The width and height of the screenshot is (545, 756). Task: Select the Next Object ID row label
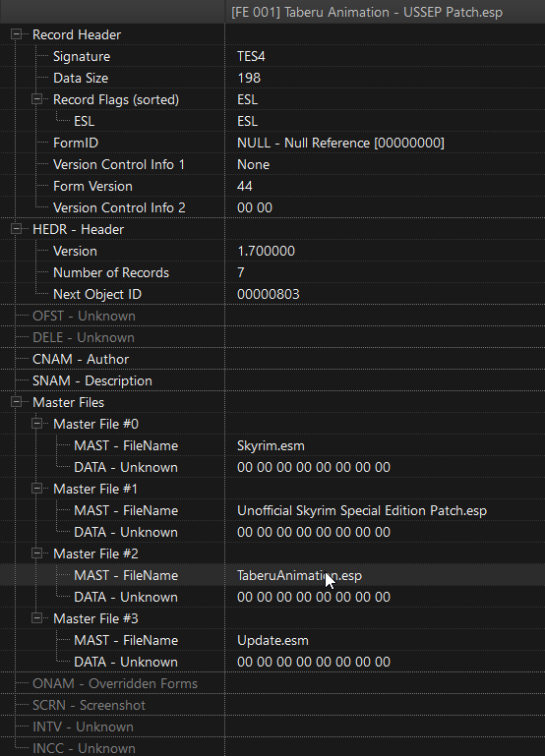click(97, 294)
